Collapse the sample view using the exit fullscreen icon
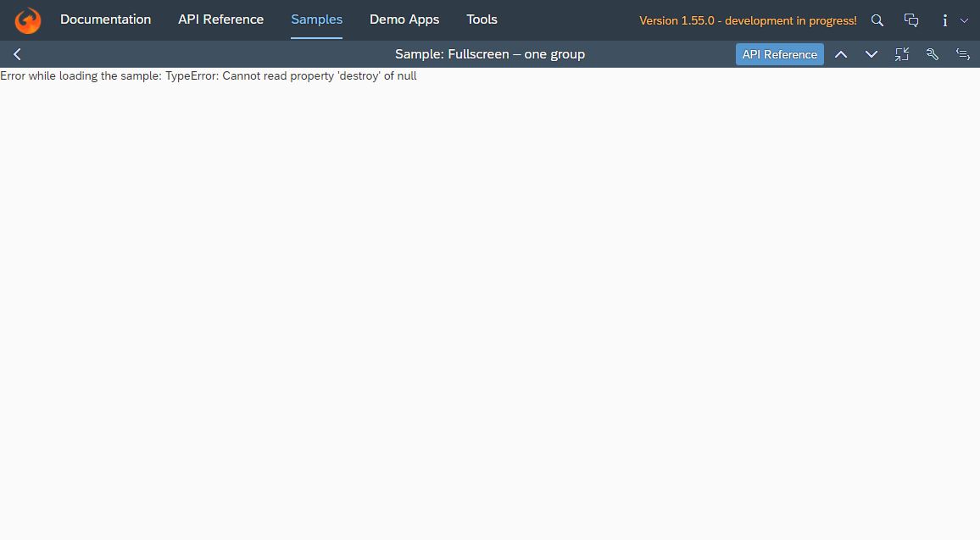The height and width of the screenshot is (540, 980). coord(901,53)
